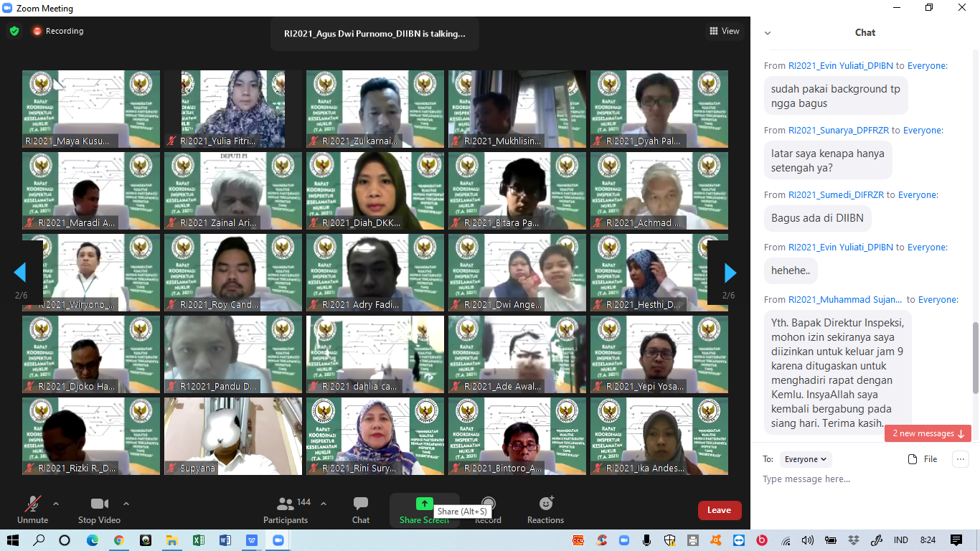Click Zoom app icon in taskbar
The width and height of the screenshot is (980, 551).
tap(278, 540)
